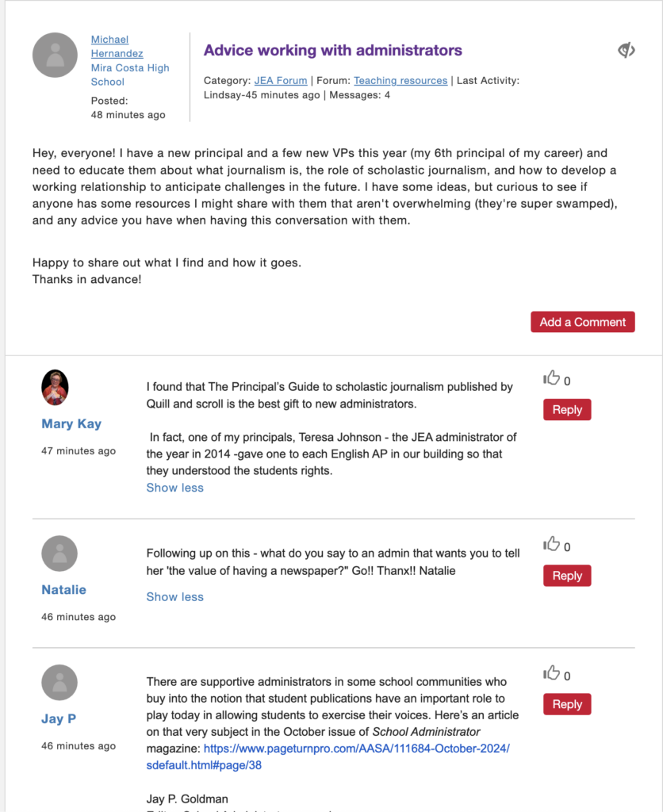Open Mary Kay's name link

tap(71, 423)
